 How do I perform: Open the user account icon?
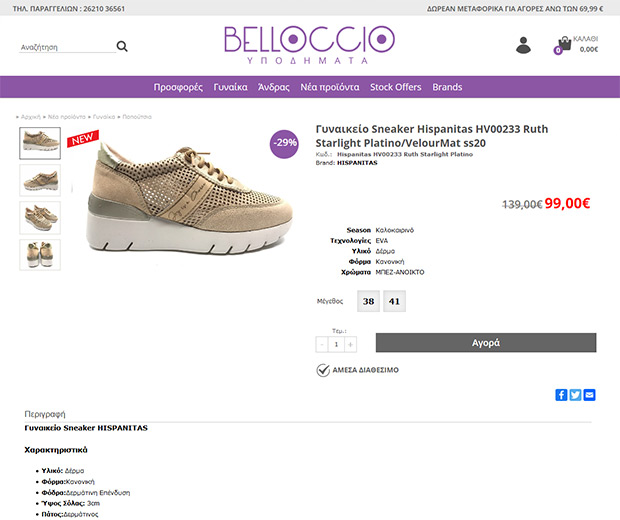tap(523, 45)
